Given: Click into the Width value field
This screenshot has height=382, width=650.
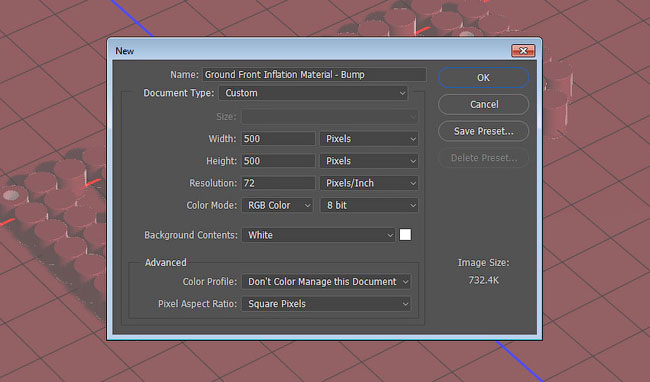Looking at the screenshot, I should click(278, 139).
